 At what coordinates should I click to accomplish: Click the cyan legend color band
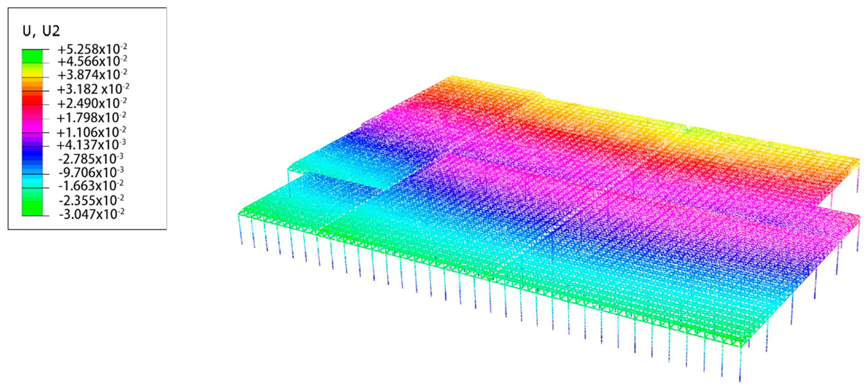32,181
